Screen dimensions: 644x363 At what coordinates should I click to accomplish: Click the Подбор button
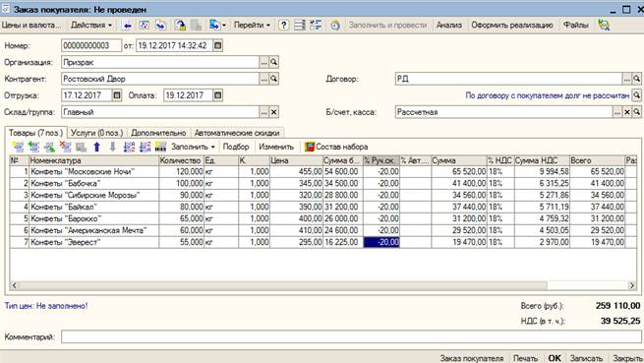click(x=236, y=147)
